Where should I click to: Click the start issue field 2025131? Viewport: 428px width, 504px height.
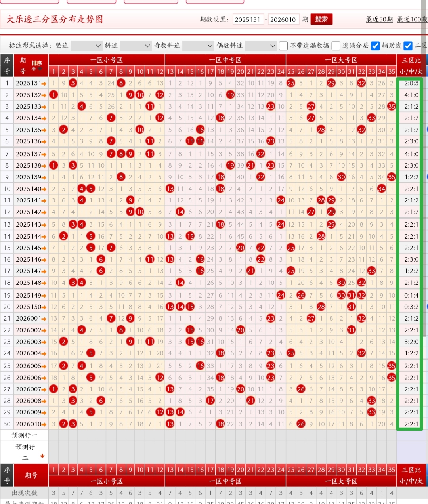pos(248,19)
